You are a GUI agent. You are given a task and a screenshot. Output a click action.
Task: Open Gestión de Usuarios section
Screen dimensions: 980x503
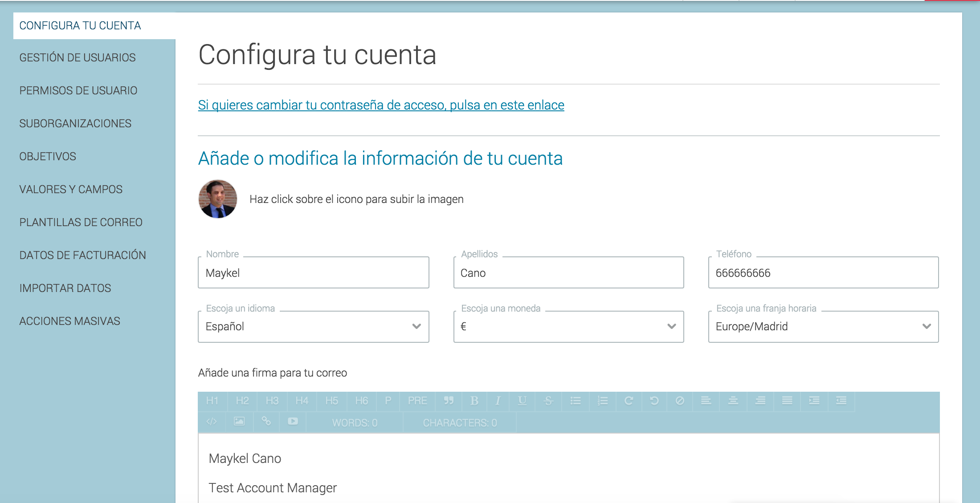tap(78, 58)
